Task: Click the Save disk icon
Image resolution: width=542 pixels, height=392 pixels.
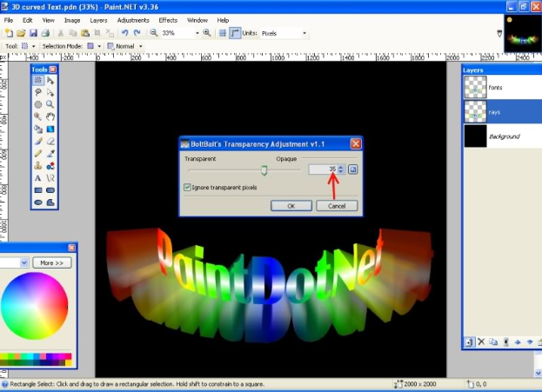Action: coord(33,33)
